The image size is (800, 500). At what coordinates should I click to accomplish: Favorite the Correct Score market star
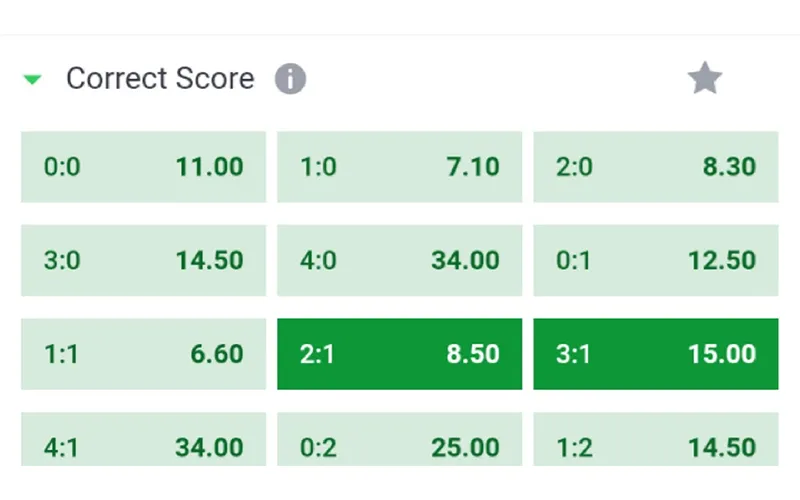705,78
